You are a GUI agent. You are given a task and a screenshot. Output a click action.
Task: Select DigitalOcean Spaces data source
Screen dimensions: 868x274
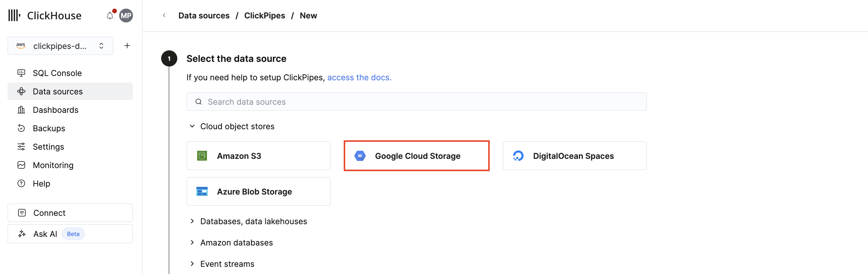574,156
